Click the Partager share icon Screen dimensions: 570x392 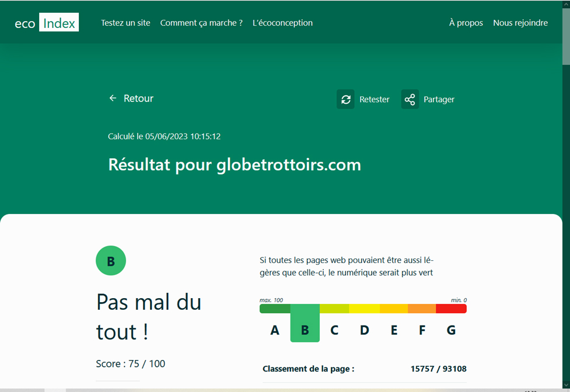410,99
